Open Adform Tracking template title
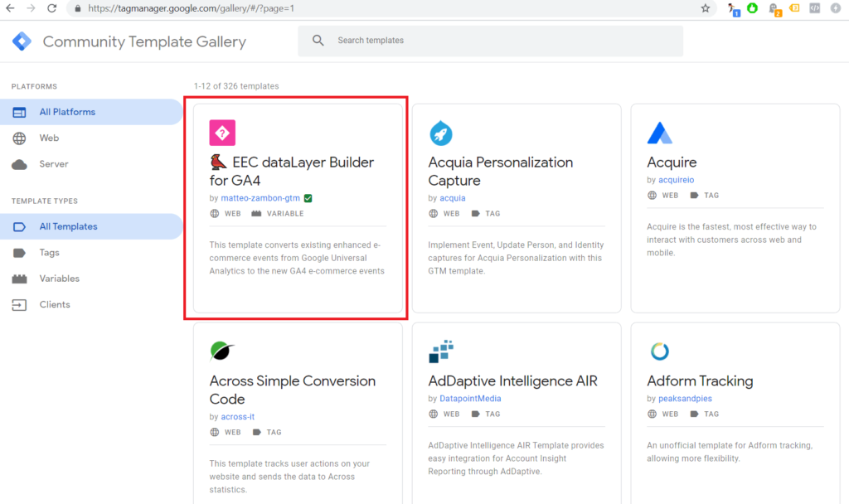The image size is (849, 504). pos(700,381)
